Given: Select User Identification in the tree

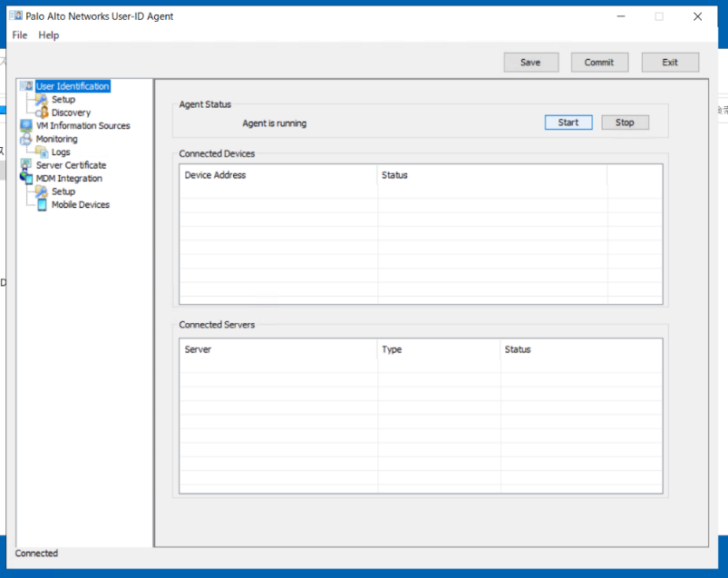Looking at the screenshot, I should coord(73,86).
